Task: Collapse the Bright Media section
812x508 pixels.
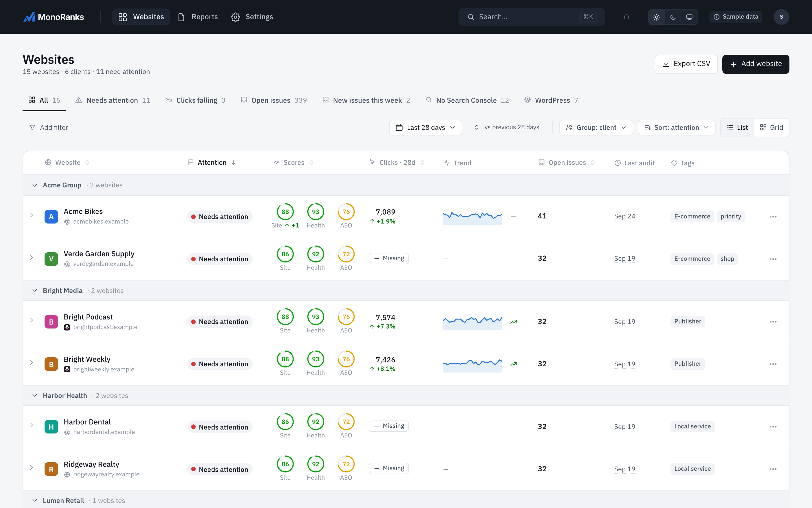Action: [x=35, y=291]
